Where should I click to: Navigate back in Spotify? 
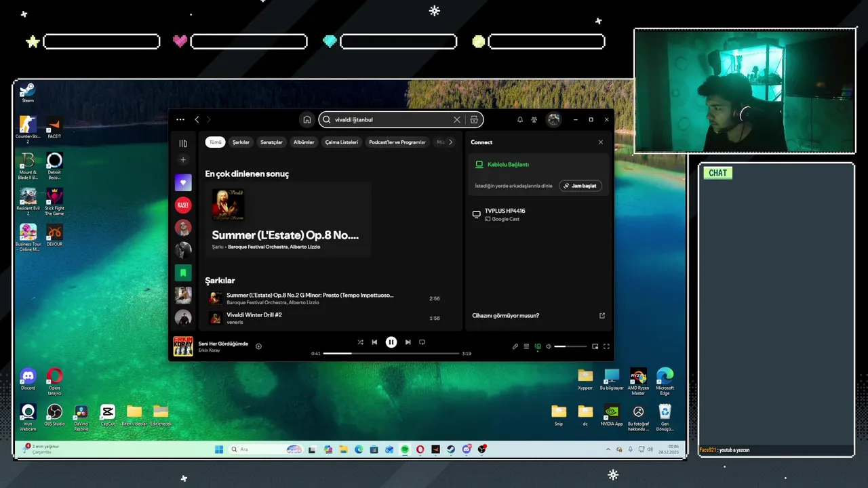[197, 119]
